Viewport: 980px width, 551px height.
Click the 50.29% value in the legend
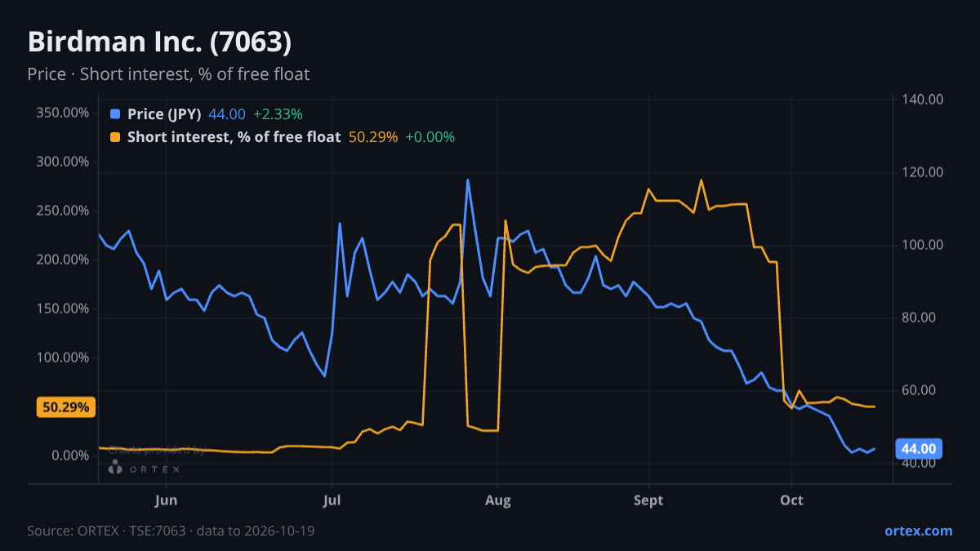point(373,137)
